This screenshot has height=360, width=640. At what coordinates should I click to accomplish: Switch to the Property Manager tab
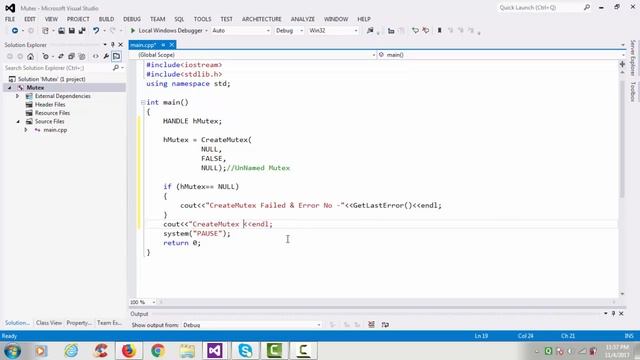79,323
